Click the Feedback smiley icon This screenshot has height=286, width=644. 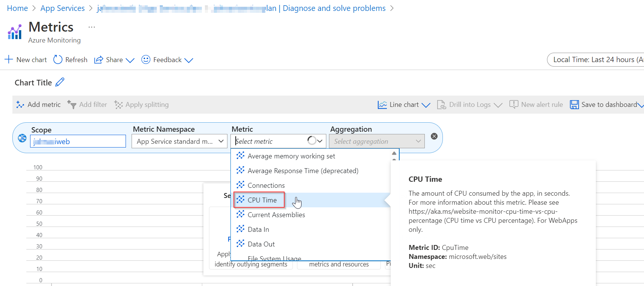[146, 59]
